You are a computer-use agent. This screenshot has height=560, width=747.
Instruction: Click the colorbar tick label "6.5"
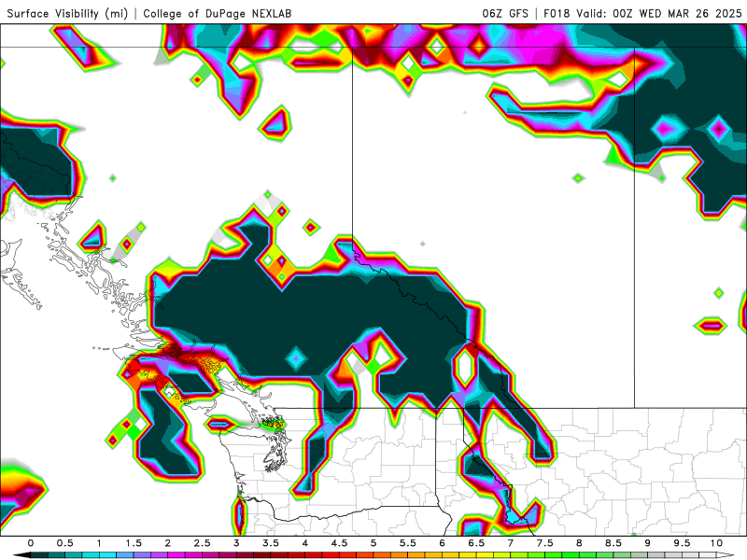(476, 543)
